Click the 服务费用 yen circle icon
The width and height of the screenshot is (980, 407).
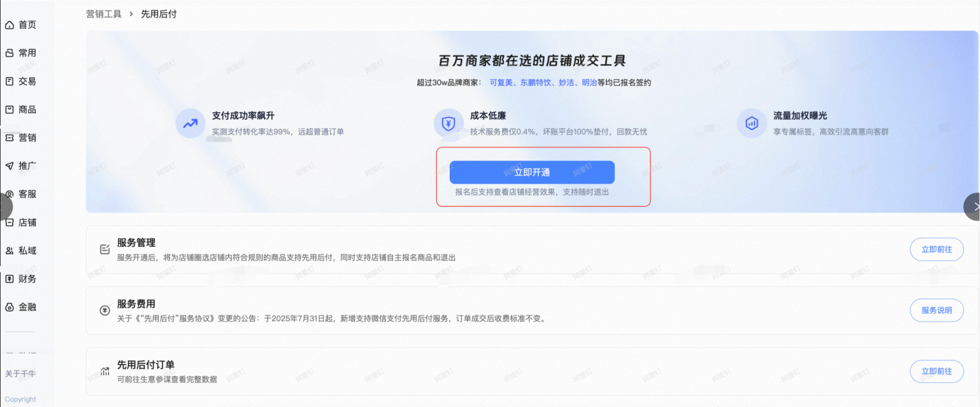[105, 310]
